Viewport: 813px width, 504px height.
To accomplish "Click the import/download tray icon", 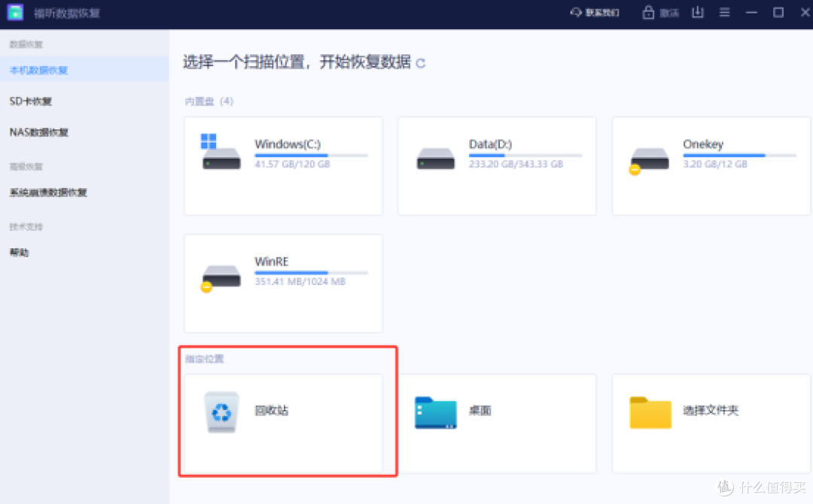I will 698,13.
